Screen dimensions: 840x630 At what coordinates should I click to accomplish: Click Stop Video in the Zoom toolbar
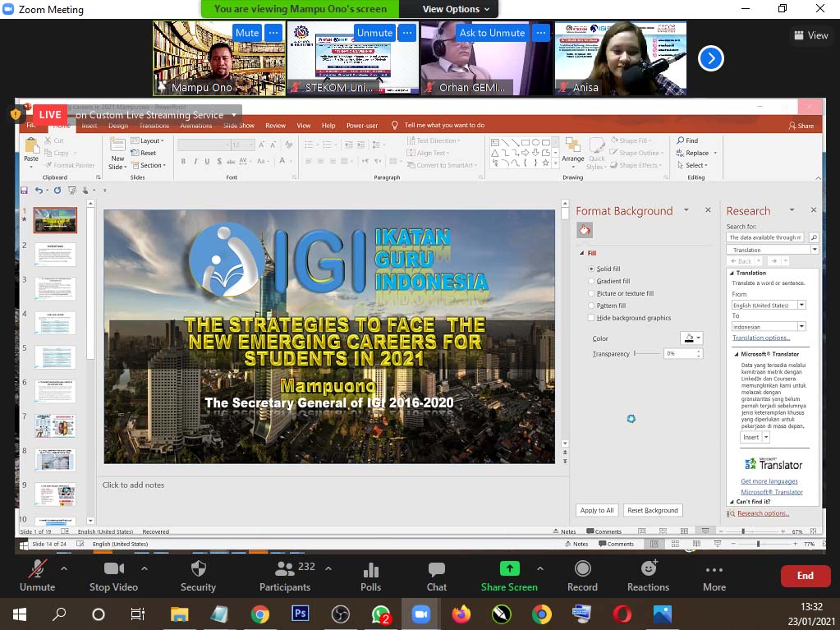tap(113, 575)
